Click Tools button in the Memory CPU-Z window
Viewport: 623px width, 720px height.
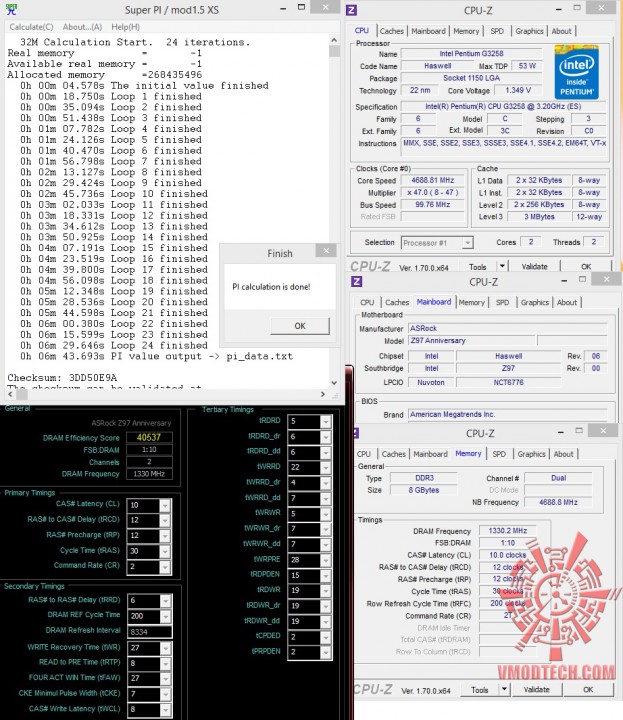click(479, 690)
